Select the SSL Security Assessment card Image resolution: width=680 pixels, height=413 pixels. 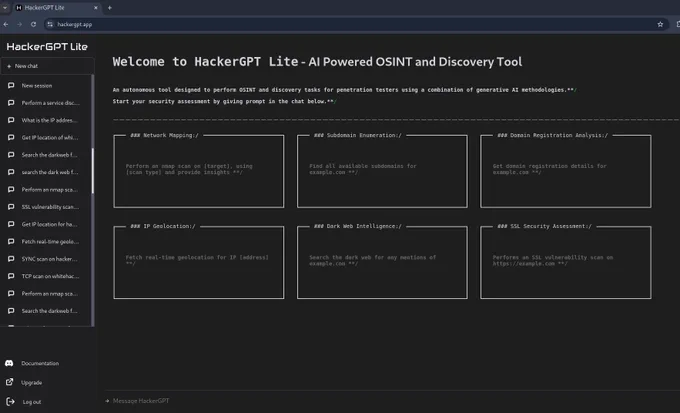(x=566, y=262)
